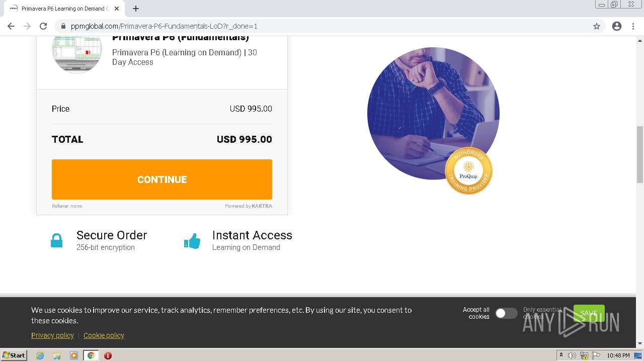This screenshot has height=362, width=644.
Task: Close the Primavera P6 tab
Action: pos(117,9)
